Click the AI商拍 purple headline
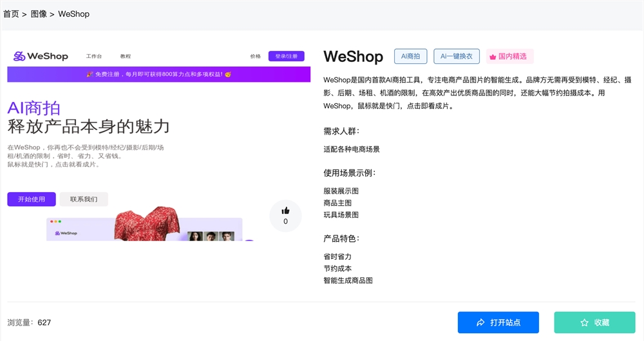The image size is (644, 341). click(34, 108)
